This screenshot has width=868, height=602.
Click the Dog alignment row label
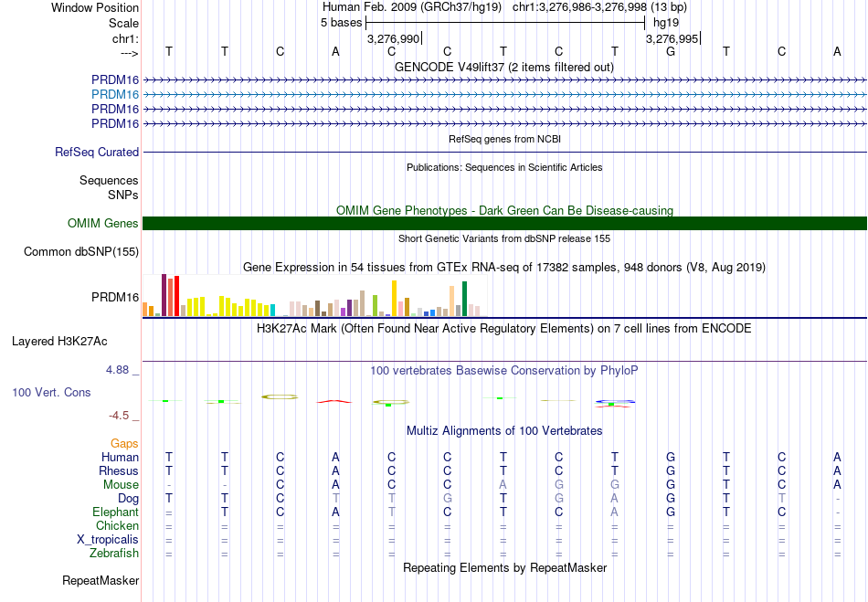pos(129,499)
